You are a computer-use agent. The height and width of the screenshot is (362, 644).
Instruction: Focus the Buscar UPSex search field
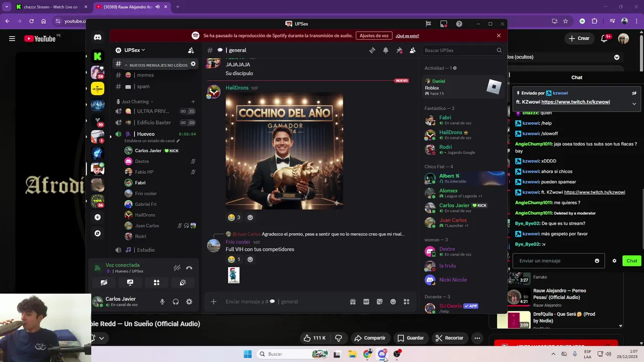pos(462,50)
